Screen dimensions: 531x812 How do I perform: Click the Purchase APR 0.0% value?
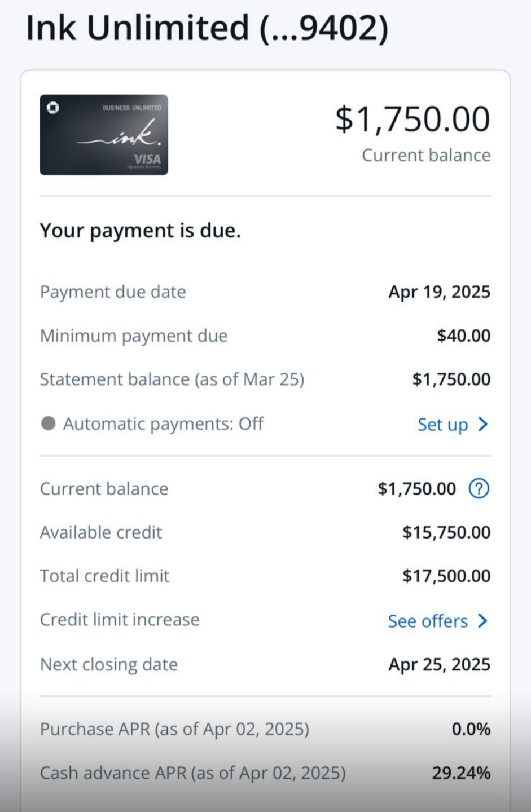point(471,729)
